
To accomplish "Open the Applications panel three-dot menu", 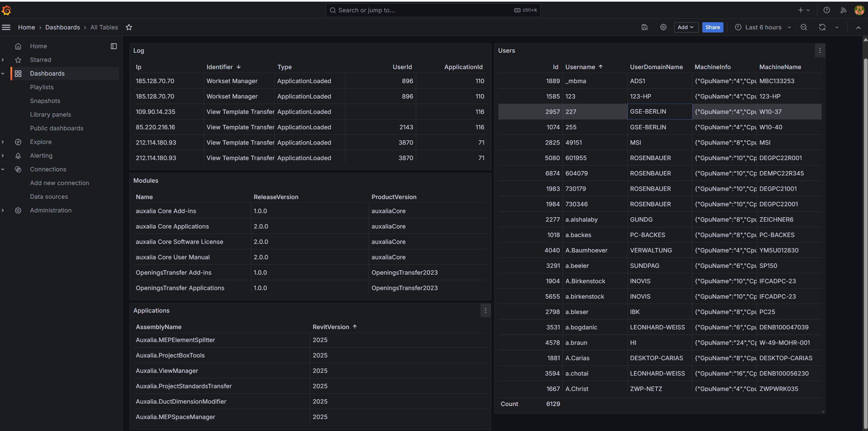I will coord(486,311).
